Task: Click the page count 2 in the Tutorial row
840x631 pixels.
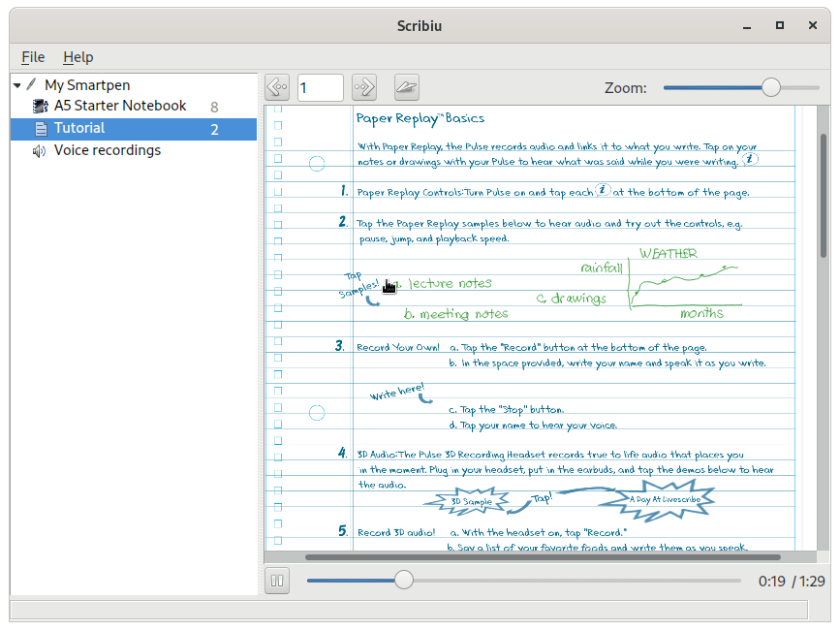Action: (214, 130)
